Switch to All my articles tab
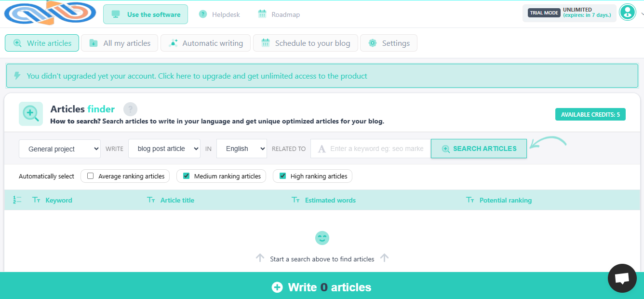Image resolution: width=644 pixels, height=299 pixels. click(x=120, y=43)
